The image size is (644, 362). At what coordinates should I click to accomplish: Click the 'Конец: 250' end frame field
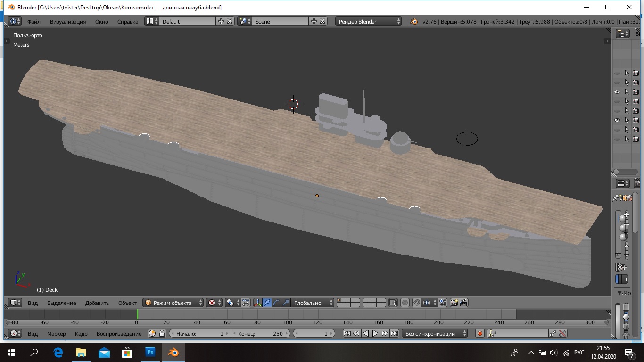(260, 333)
